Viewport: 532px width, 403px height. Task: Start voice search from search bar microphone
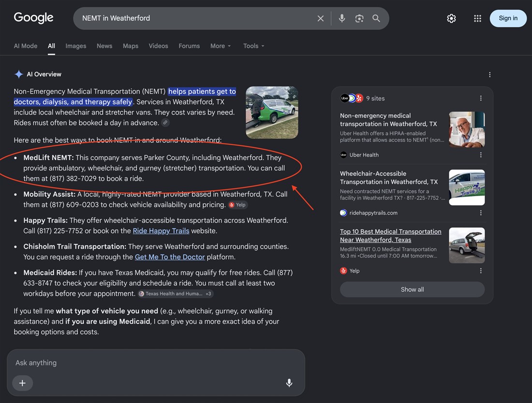pyautogui.click(x=341, y=18)
